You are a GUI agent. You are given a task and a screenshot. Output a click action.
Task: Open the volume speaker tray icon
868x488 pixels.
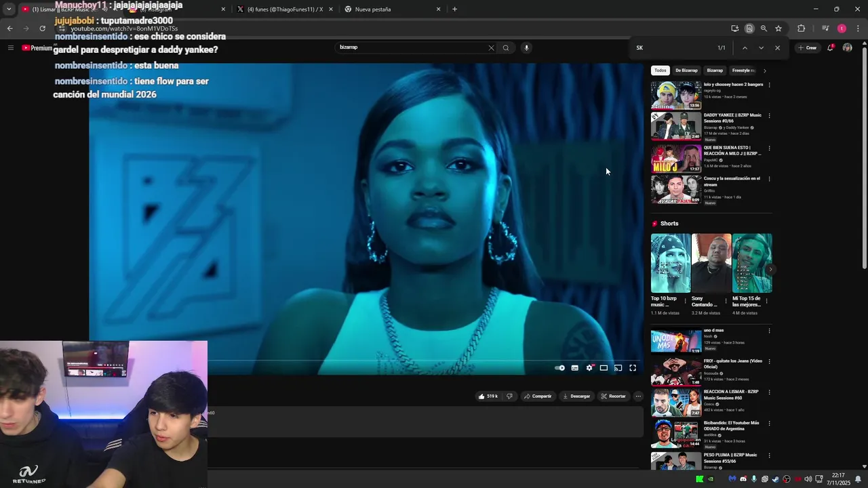(808, 479)
